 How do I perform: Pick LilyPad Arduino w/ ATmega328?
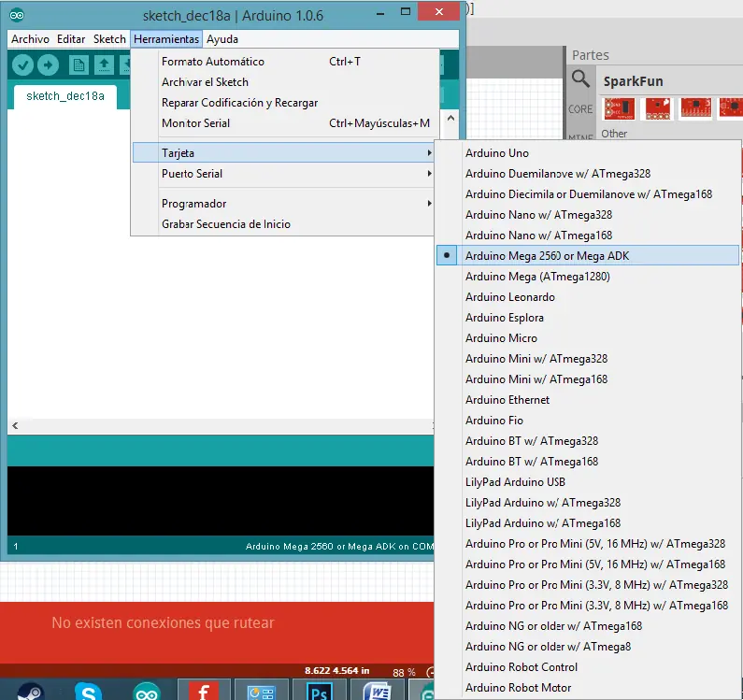click(x=588, y=503)
